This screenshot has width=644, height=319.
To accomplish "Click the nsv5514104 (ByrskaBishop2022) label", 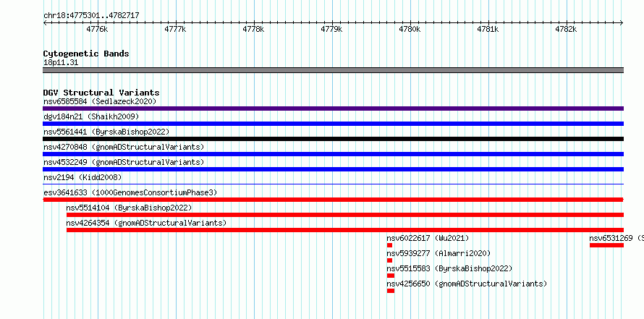I will click(x=129, y=208).
